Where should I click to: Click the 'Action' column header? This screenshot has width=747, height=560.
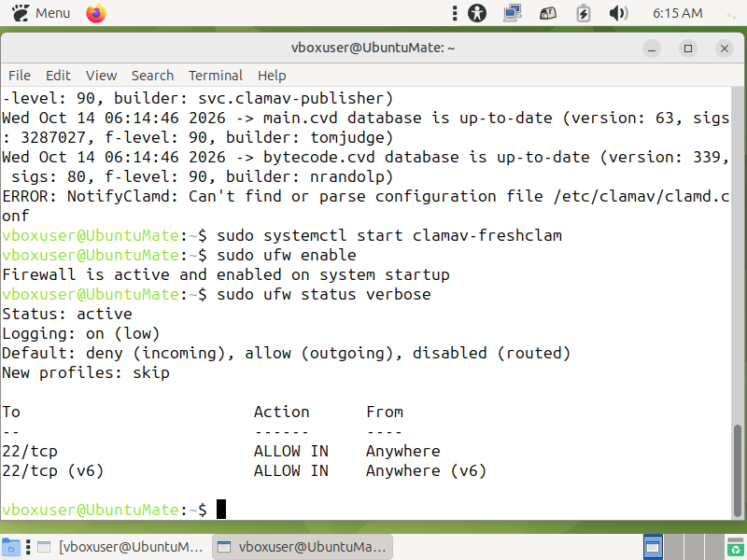pos(282,412)
